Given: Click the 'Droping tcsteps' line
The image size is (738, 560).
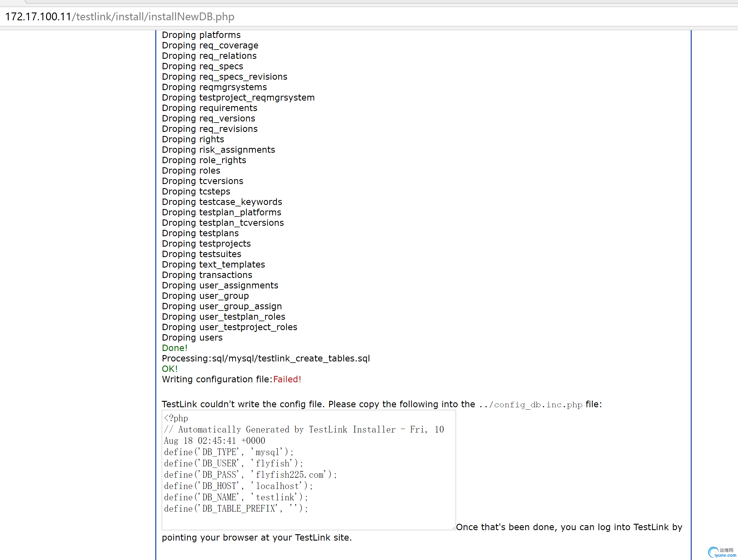Looking at the screenshot, I should 196,191.
